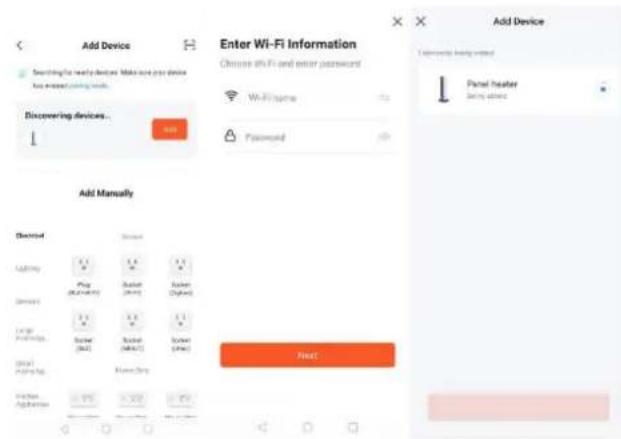Tap the back arrow on Add Device
The height and width of the screenshot is (439, 621).
click(x=20, y=45)
